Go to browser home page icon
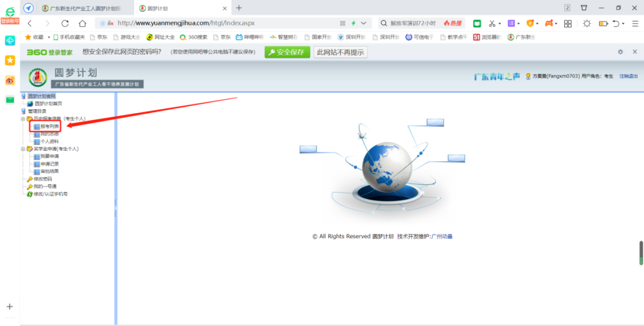 coord(82,23)
